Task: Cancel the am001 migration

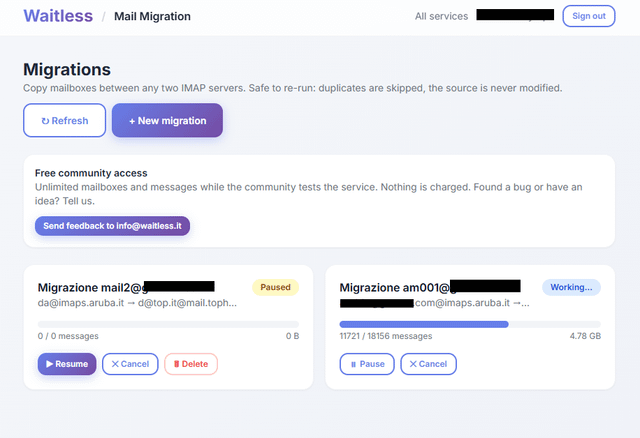Action: [x=429, y=364]
